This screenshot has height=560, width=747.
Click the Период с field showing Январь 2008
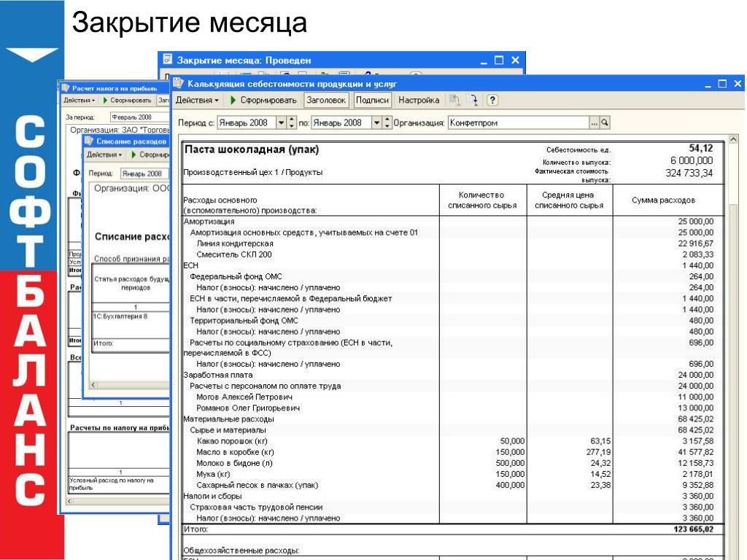[246, 122]
